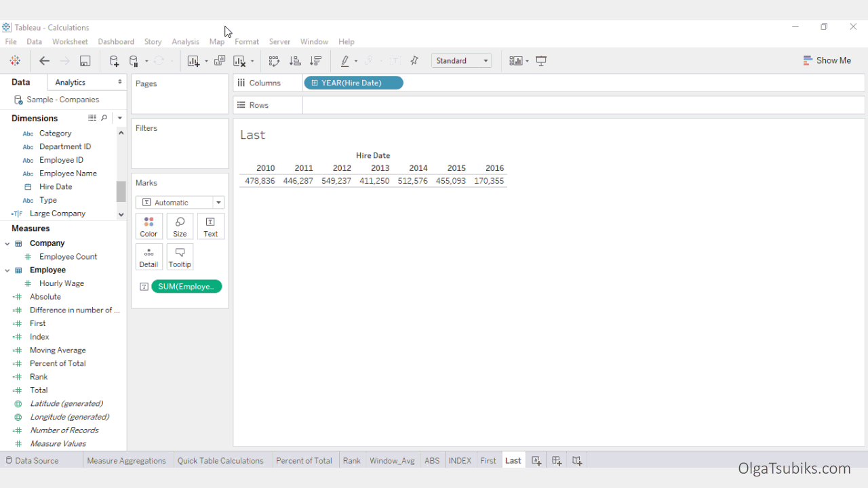Select the Employee Count measure
This screenshot has width=868, height=488.
(68, 257)
